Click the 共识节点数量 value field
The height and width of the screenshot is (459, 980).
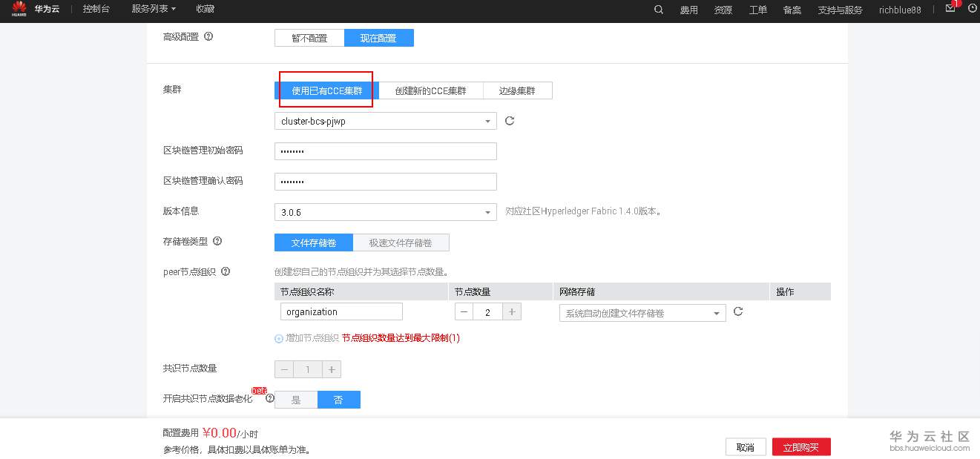[308, 369]
